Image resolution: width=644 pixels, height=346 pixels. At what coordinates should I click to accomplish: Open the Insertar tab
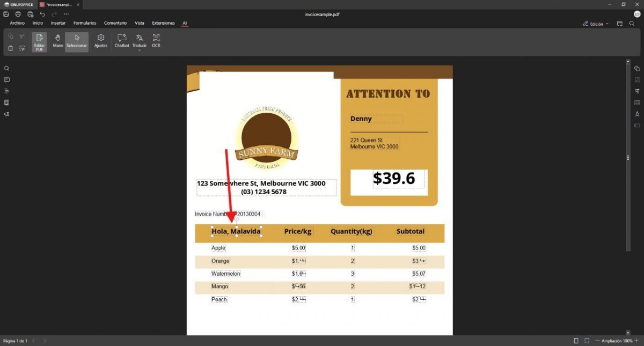(x=58, y=23)
